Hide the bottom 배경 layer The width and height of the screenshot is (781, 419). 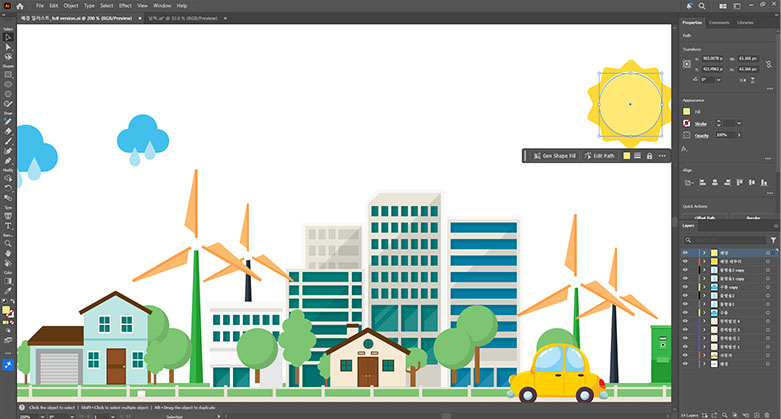(x=685, y=364)
